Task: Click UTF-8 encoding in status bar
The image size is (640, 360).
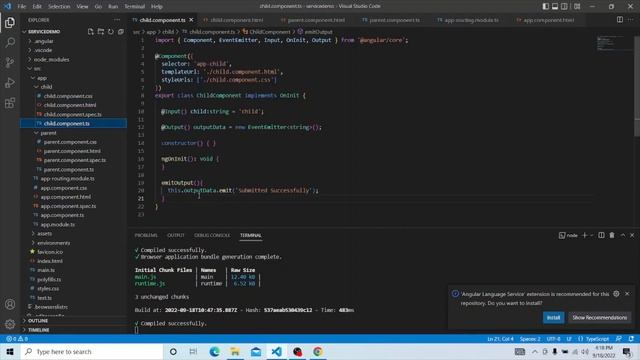Action: pyautogui.click(x=553, y=339)
